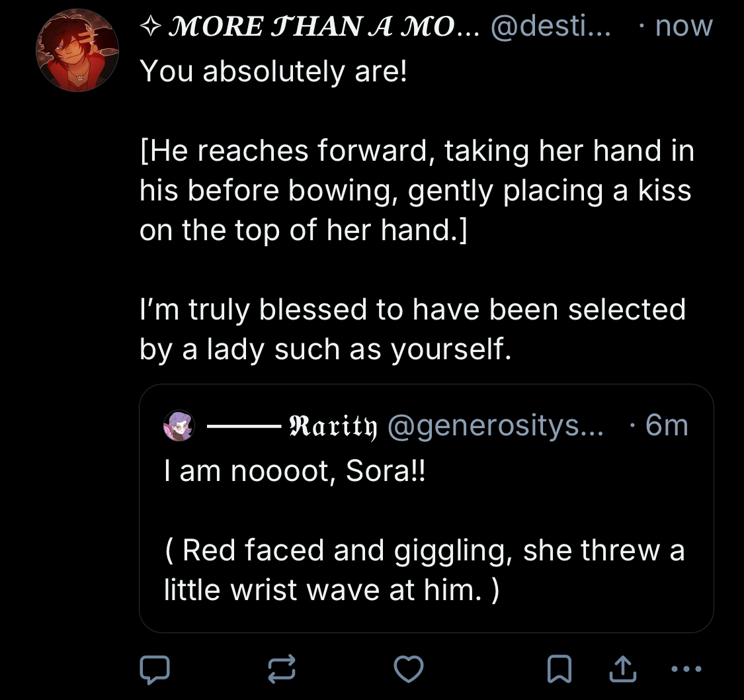Reply to the tweet via speech bubble icon
The image size is (744, 700).
click(x=155, y=670)
